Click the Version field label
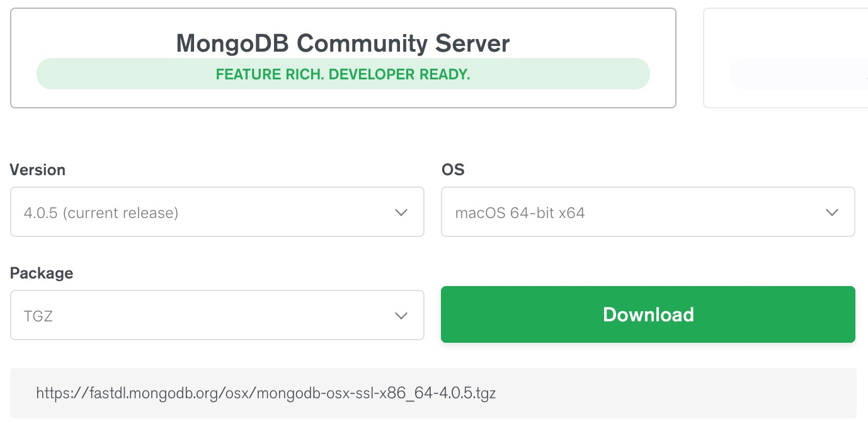868x431 pixels. (x=38, y=170)
